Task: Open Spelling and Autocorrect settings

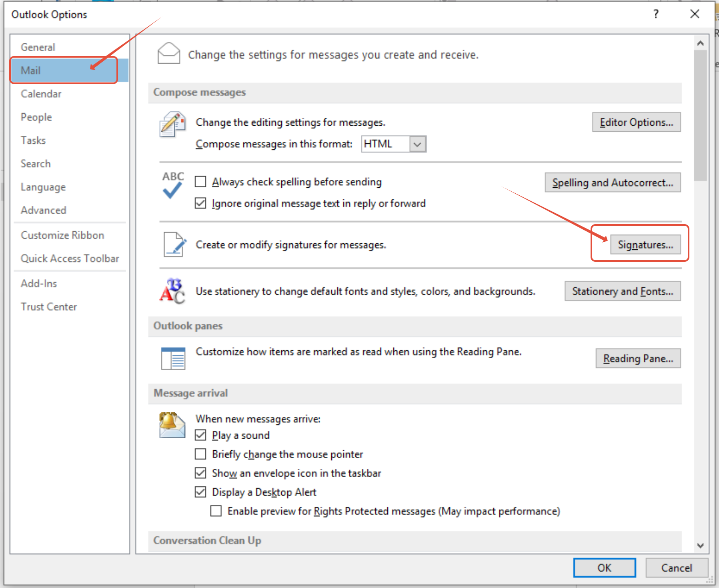Action: coord(613,183)
